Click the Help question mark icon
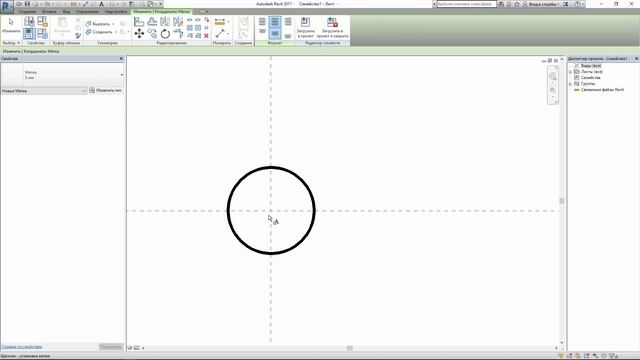Screen dimensions: 640x360 tap(577, 4)
